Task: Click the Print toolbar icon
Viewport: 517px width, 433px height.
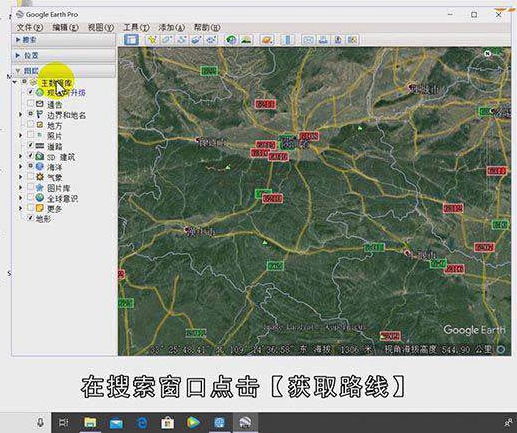Action: click(x=323, y=40)
